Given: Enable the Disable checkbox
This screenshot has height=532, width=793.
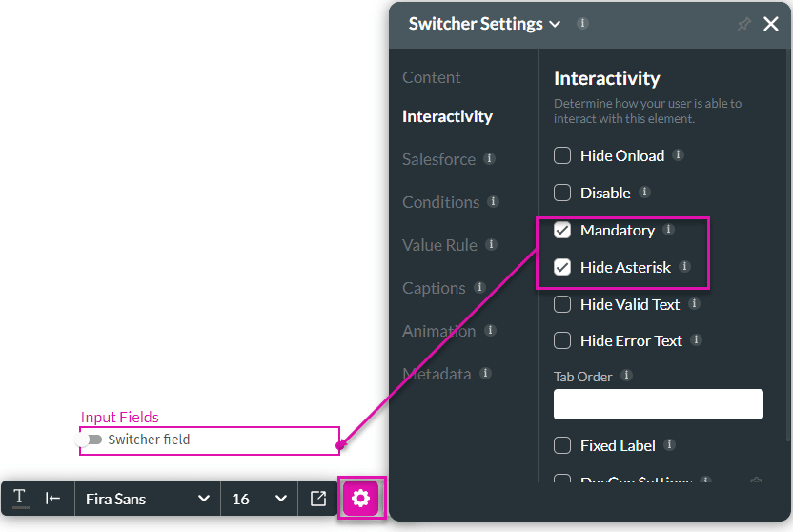Looking at the screenshot, I should (562, 193).
